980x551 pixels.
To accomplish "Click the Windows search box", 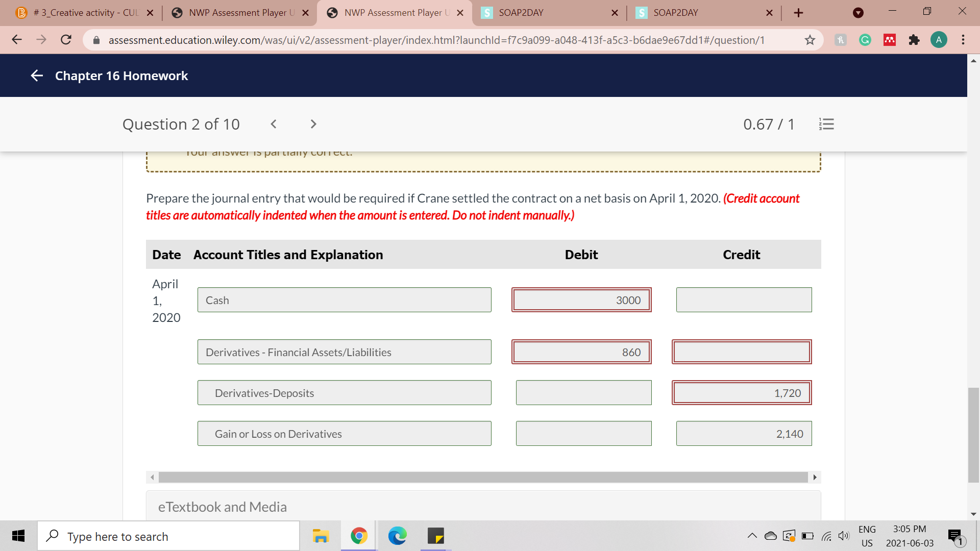I will (168, 536).
